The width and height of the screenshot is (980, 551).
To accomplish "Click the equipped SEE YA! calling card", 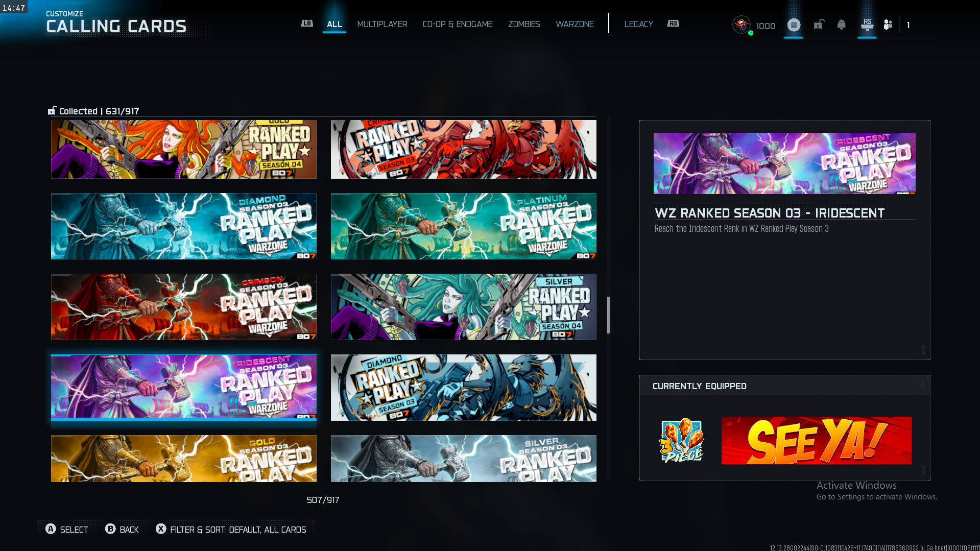I will tap(816, 440).
